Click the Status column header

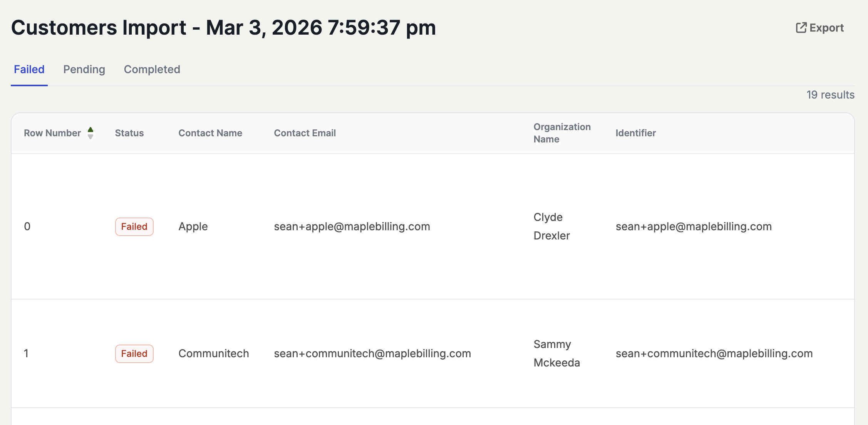coord(129,133)
